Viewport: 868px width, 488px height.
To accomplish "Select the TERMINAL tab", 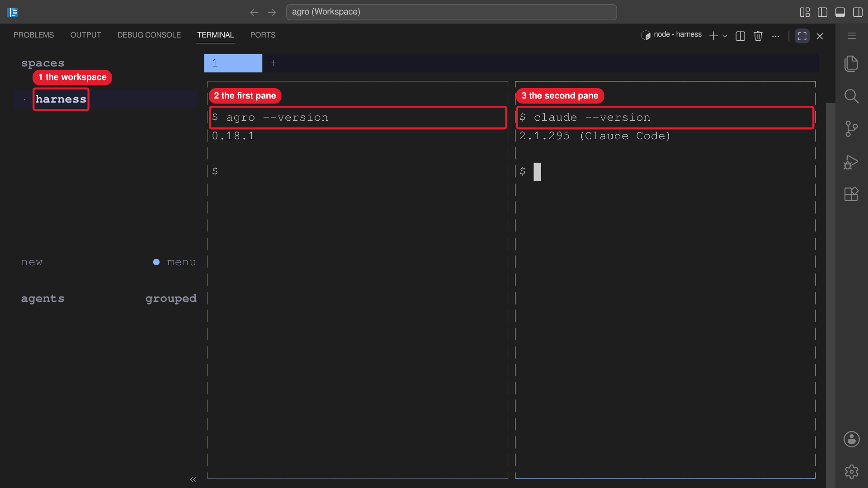I will click(215, 35).
